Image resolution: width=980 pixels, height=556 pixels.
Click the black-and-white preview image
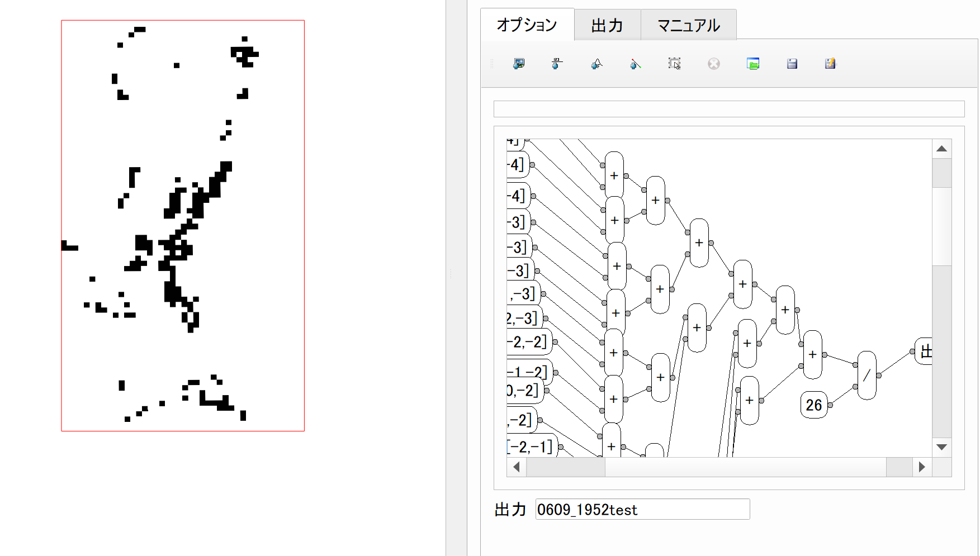pos(182,224)
